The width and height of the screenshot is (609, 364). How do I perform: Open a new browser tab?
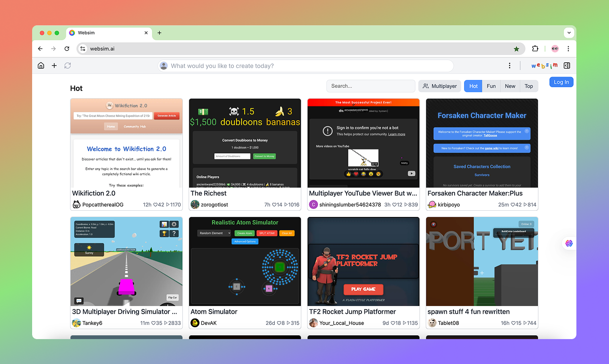(x=160, y=33)
